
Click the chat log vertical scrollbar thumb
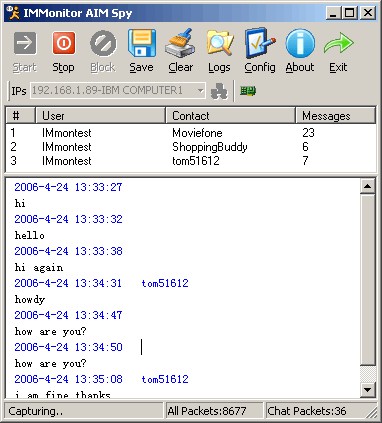(x=368, y=280)
